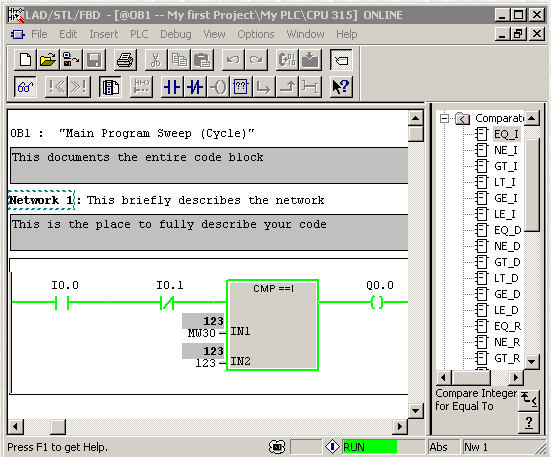Viewport: 551px width, 457px height.
Task: Toggle the program elements catalog icon
Action: point(341,60)
